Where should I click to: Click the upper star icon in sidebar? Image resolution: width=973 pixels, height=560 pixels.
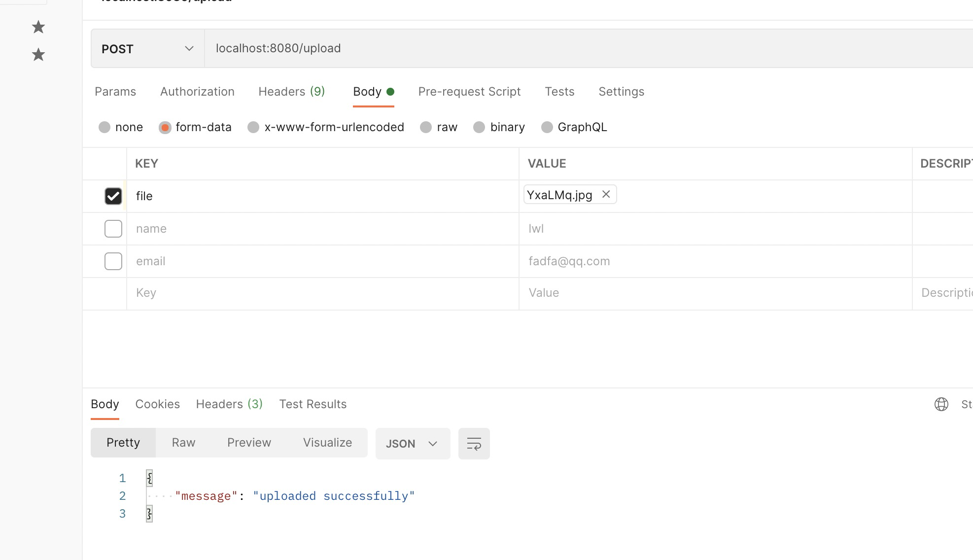(38, 27)
